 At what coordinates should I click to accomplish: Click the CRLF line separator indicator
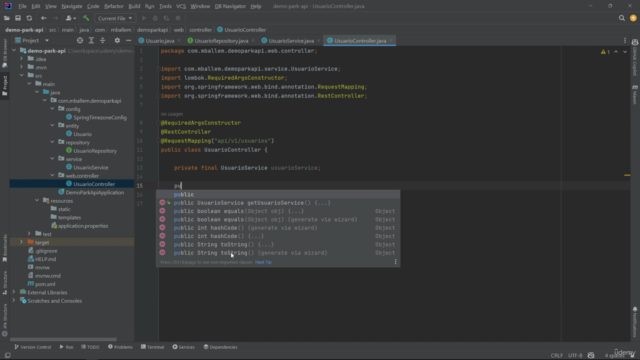pyautogui.click(x=556, y=355)
